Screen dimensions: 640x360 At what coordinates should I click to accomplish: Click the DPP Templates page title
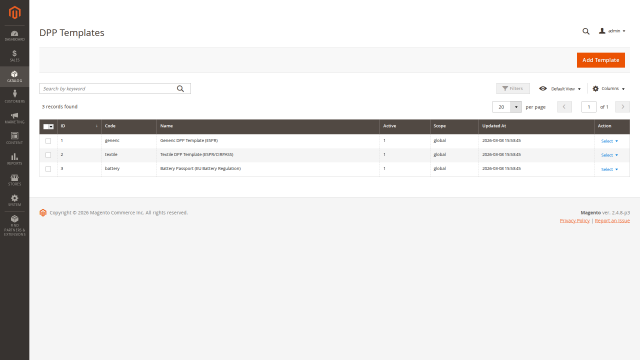point(72,33)
